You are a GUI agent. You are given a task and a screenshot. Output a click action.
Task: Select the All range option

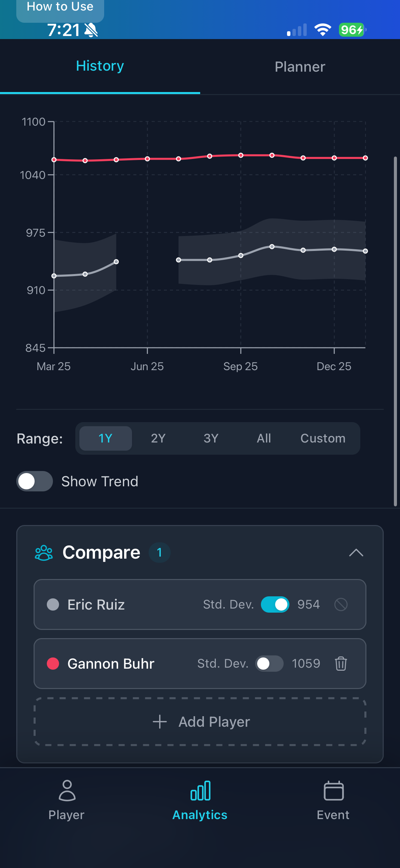point(264,438)
